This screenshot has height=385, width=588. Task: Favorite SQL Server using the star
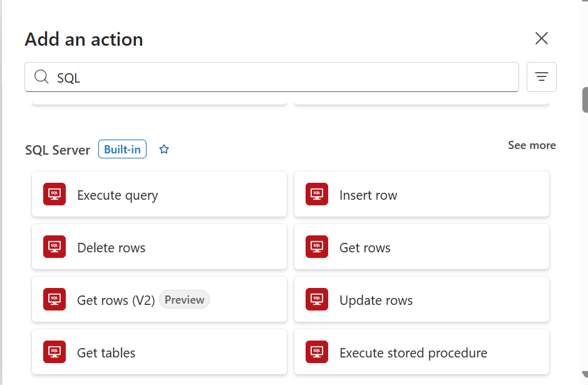point(164,149)
